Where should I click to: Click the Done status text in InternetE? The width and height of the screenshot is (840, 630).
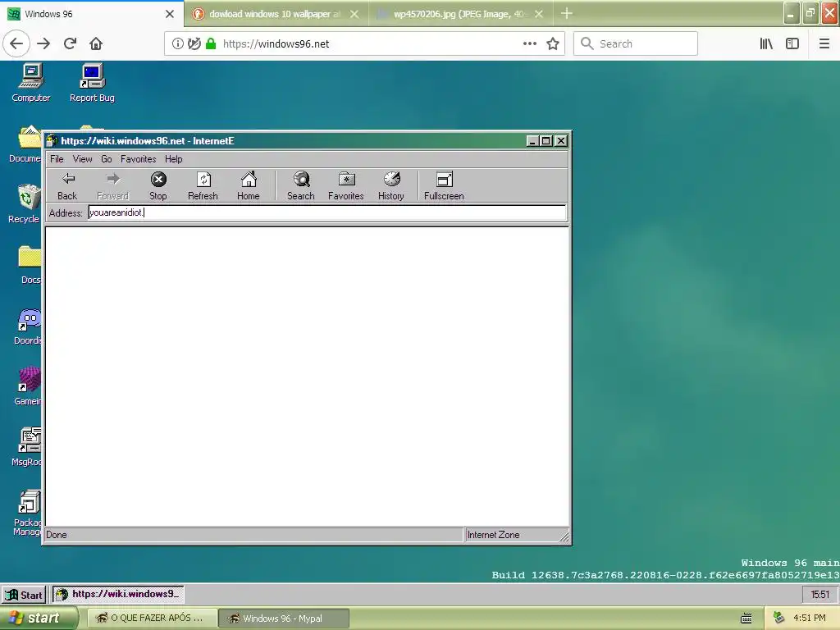[57, 535]
